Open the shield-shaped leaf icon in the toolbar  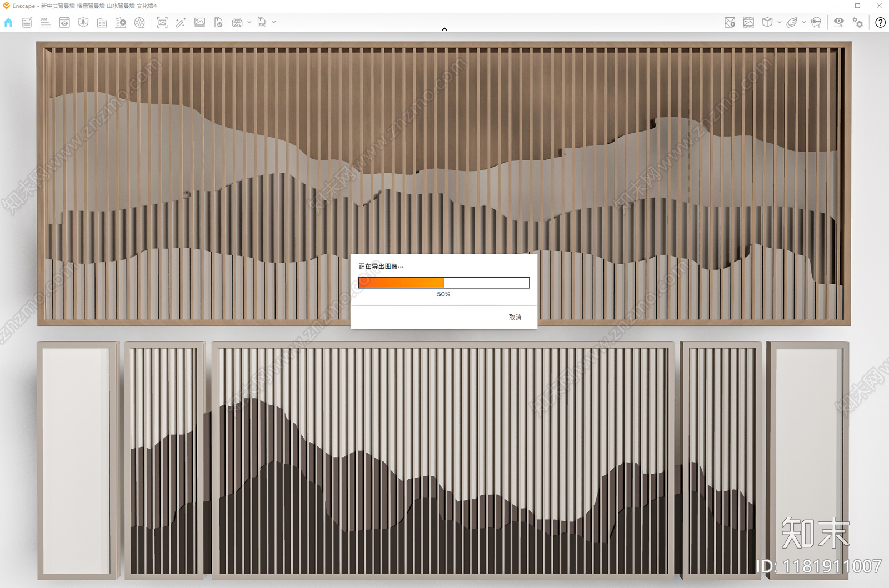tap(83, 23)
